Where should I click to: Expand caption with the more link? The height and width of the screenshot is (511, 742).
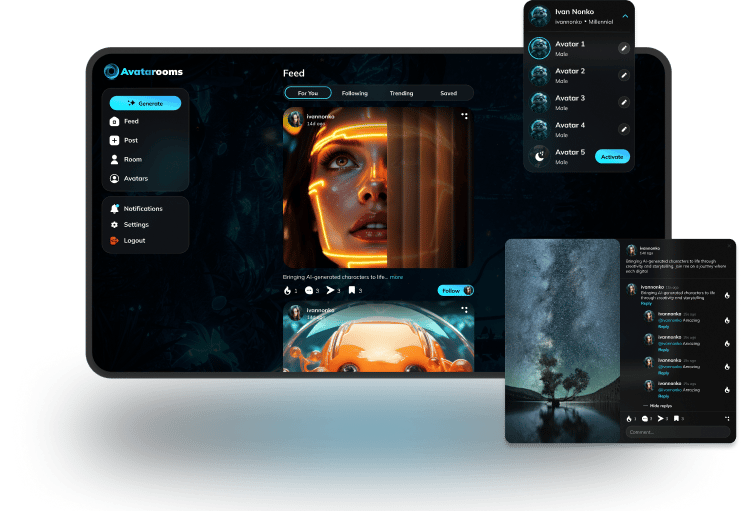tap(396, 277)
